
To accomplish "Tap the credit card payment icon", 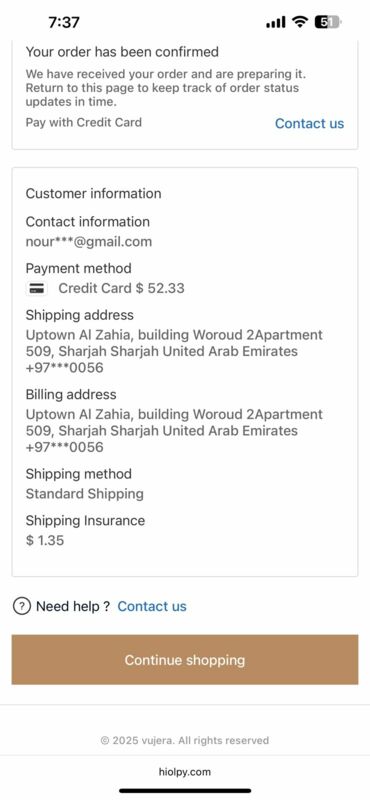I will pos(36,288).
